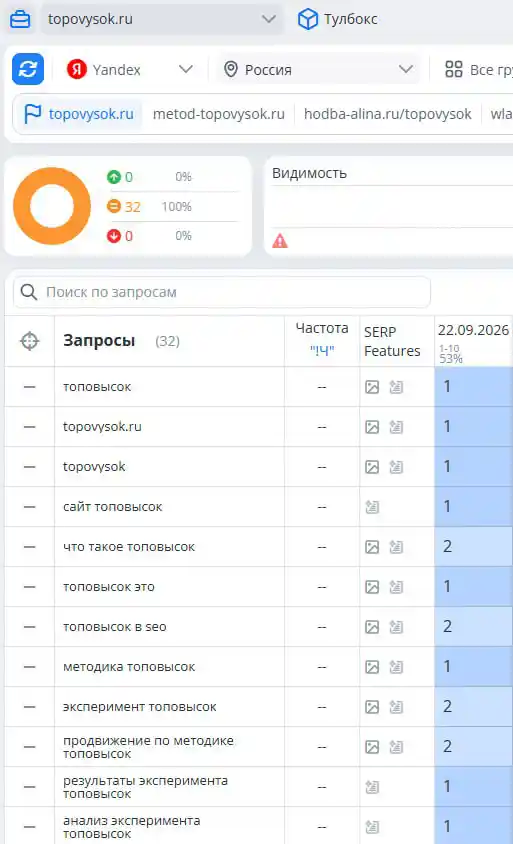Click the red down-arrow decline indicator
Viewport: 513px width, 844px height.
[x=114, y=236]
